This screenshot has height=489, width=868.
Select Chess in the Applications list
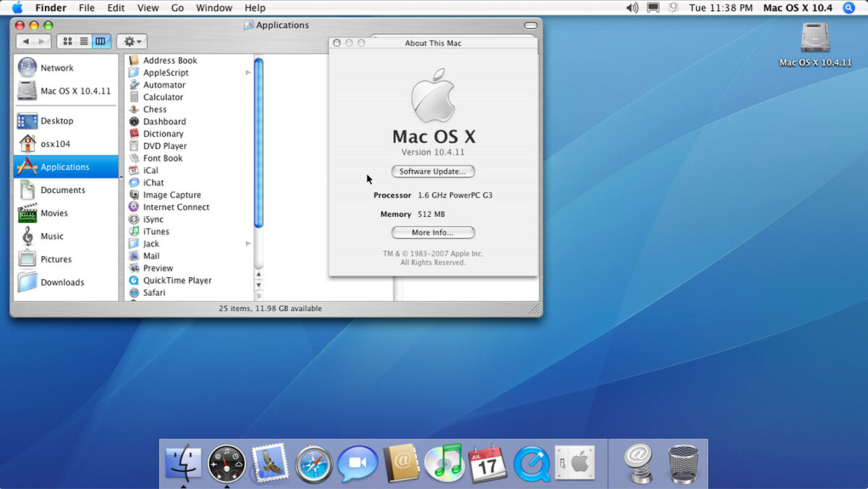154,109
